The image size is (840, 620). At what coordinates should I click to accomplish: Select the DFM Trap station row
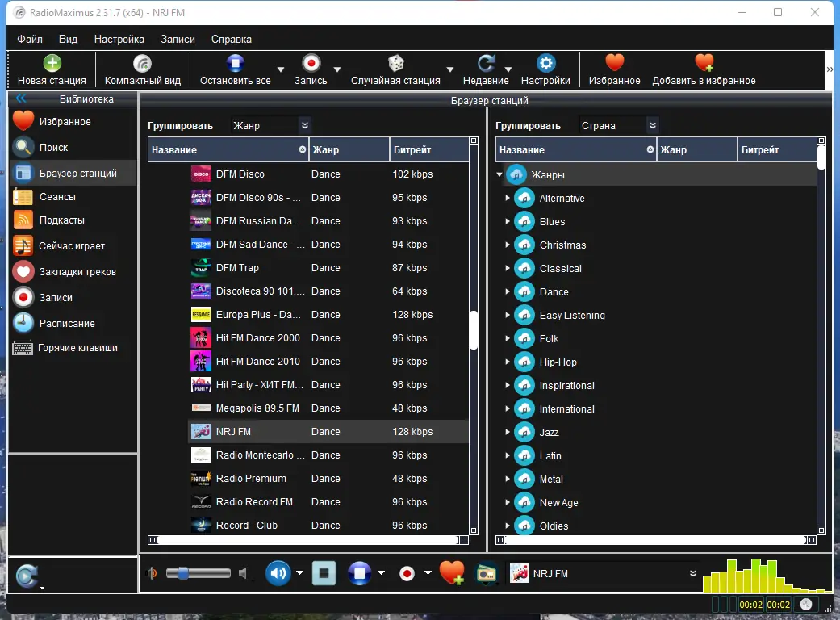328,267
